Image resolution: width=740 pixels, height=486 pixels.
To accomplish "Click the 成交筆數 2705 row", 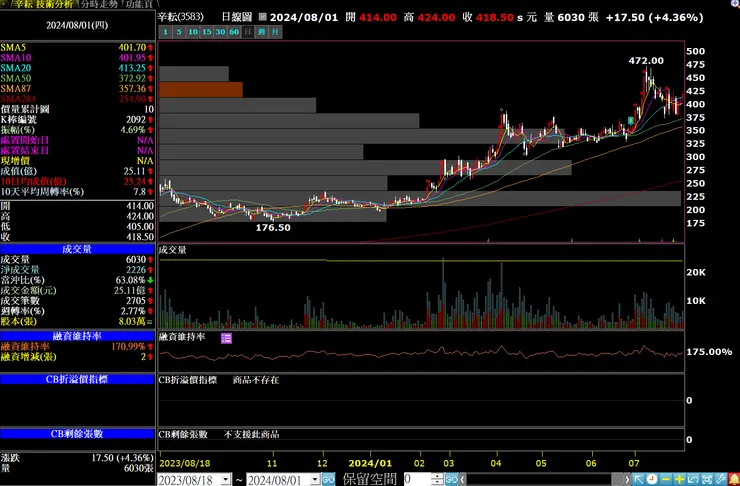I will pos(77,301).
